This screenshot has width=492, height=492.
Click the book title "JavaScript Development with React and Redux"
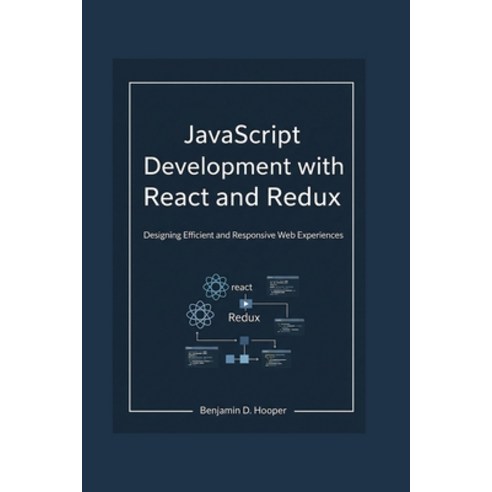pos(244,167)
